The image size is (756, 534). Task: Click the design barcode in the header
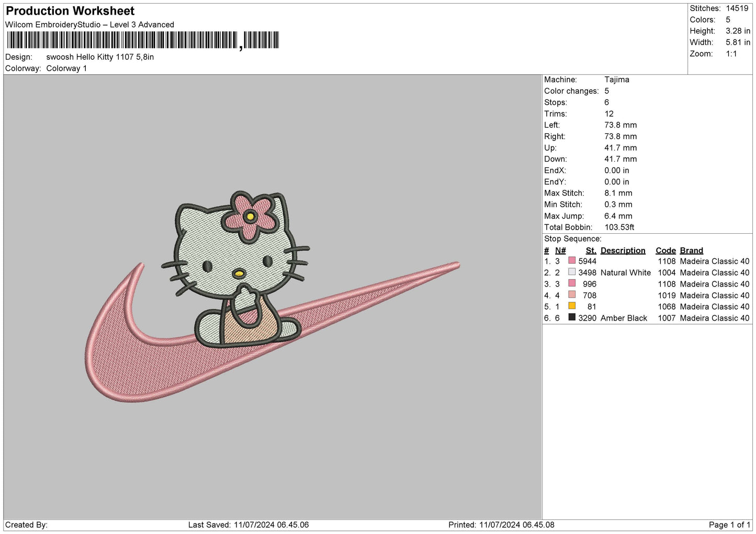pyautogui.click(x=143, y=40)
